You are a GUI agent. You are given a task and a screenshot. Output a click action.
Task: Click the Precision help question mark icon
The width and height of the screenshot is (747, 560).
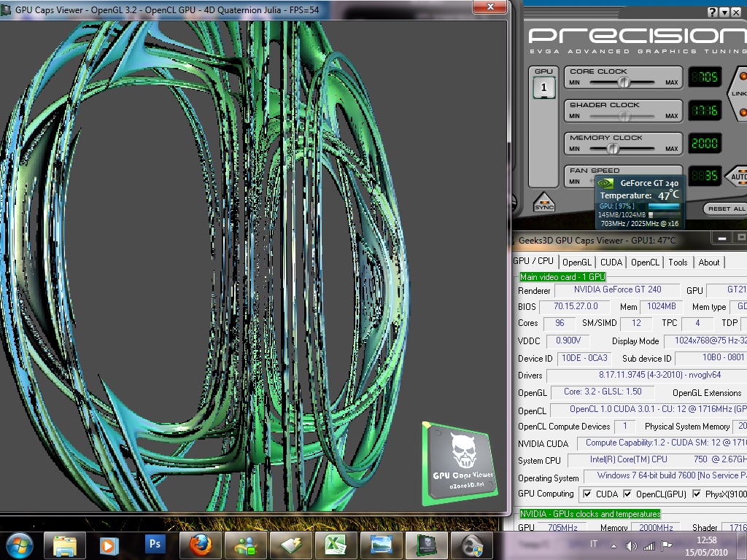click(x=713, y=12)
